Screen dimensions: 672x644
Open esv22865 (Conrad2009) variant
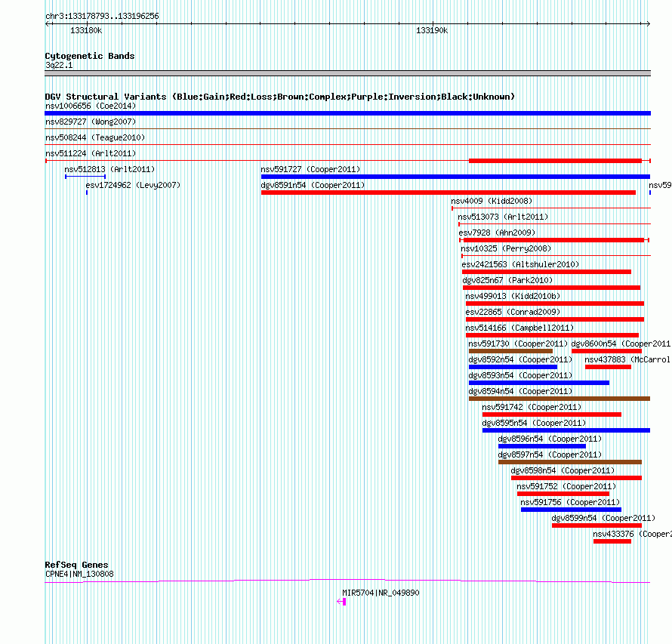(513, 312)
